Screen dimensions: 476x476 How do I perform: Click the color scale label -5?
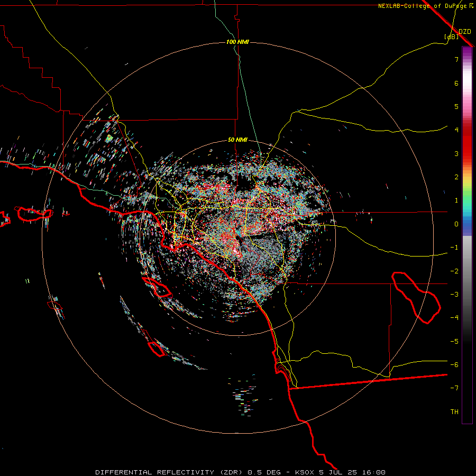[x=454, y=342]
